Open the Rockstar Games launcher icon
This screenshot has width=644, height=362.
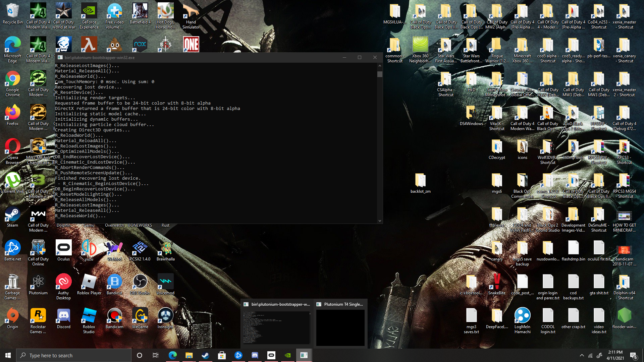pyautogui.click(x=38, y=321)
